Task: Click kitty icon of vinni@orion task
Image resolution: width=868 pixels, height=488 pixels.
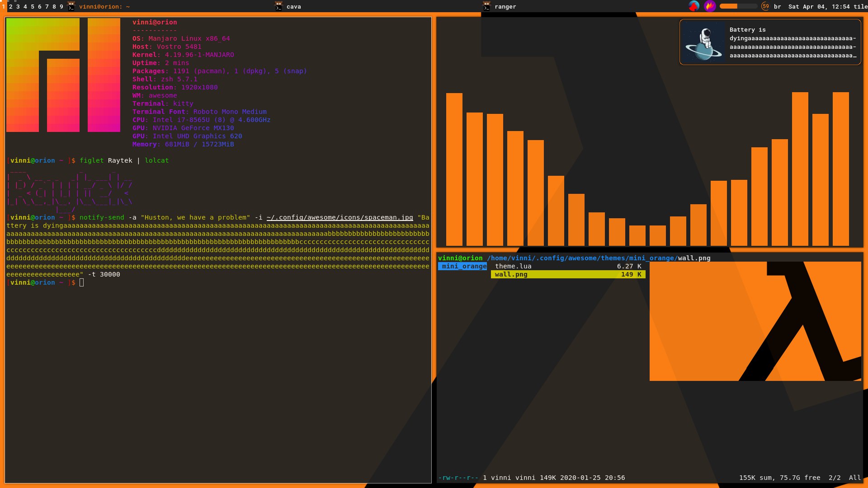Action: (x=71, y=6)
